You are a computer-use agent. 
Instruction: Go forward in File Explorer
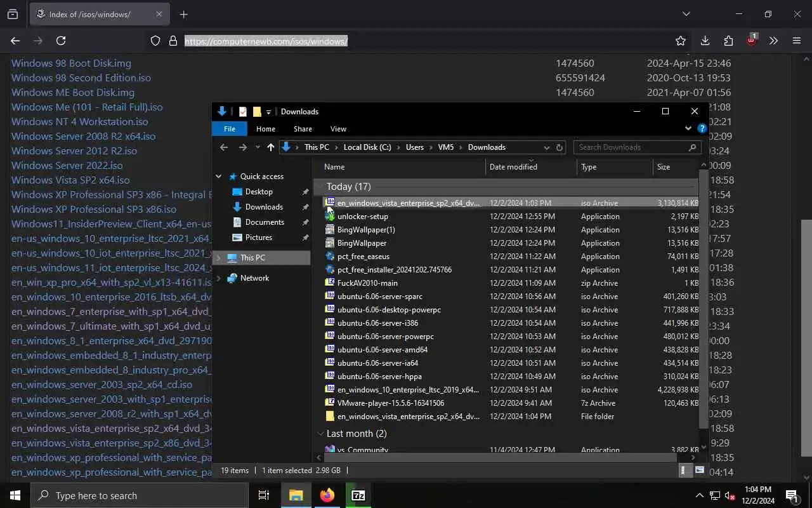tap(242, 147)
